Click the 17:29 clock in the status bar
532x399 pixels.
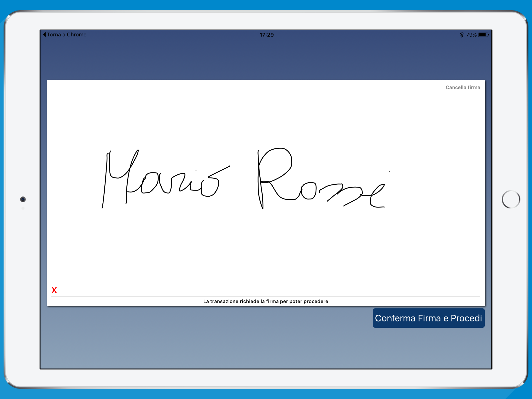(x=266, y=35)
